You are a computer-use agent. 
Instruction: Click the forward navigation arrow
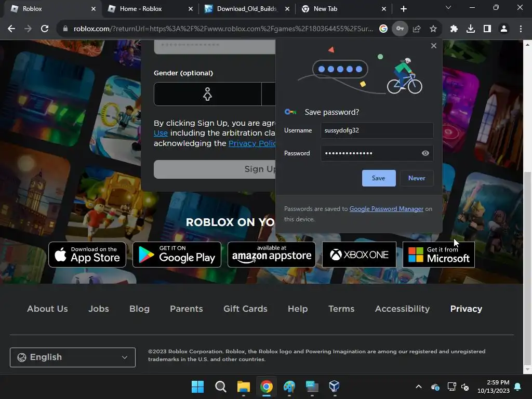pos(28,29)
